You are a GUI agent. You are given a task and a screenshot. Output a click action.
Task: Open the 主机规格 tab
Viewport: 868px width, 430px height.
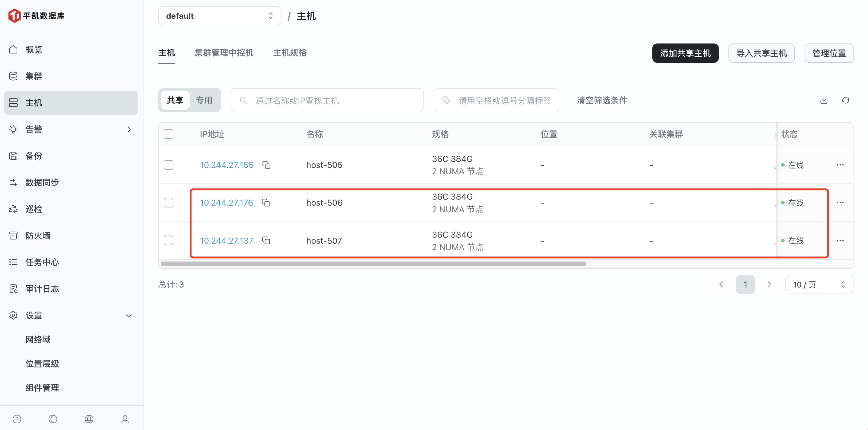click(289, 53)
